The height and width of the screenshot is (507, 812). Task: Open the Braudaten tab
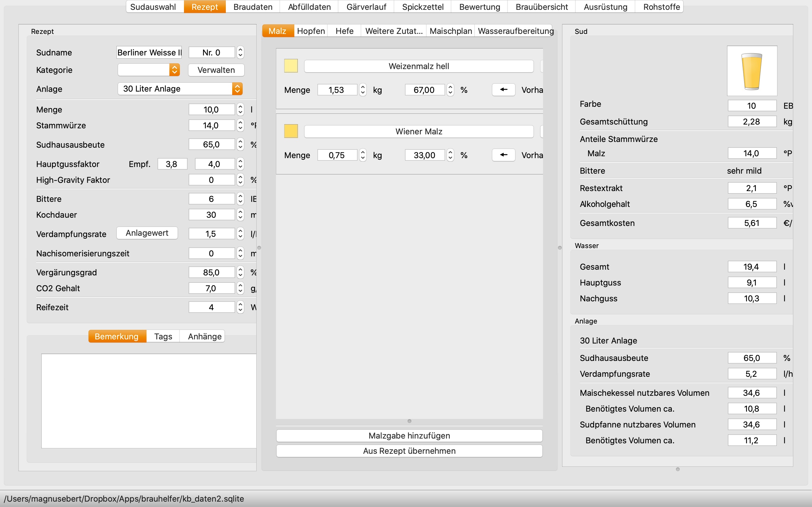pyautogui.click(x=253, y=7)
